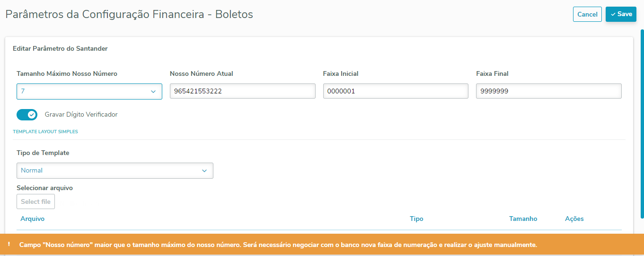Click the warning exclamation icon in the orange banner
The width and height of the screenshot is (644, 256).
pyautogui.click(x=9, y=245)
